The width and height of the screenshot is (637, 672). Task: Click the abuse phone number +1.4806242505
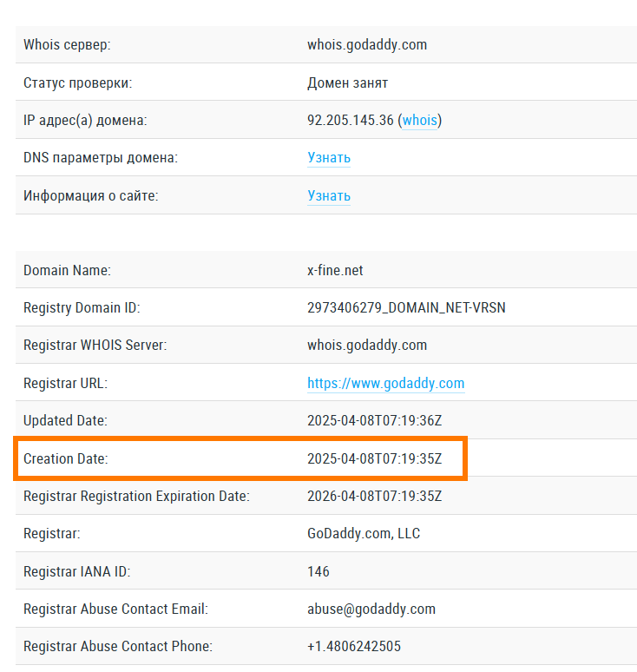354,646
